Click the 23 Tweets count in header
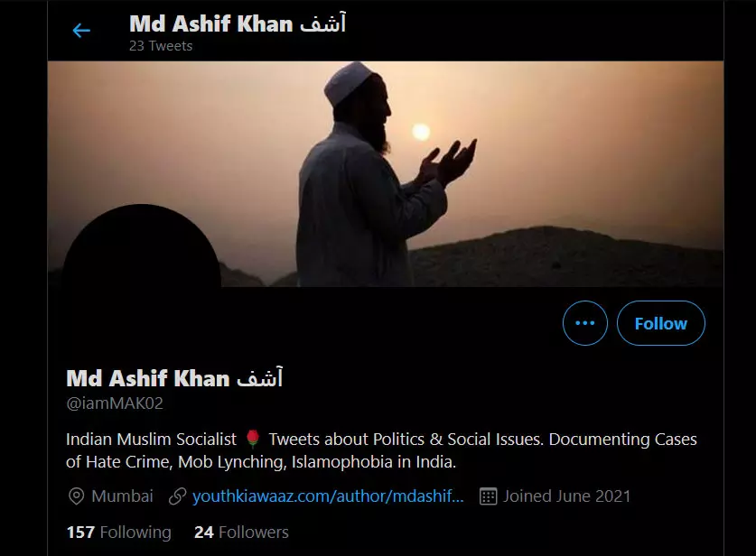Viewport: 756px width, 556px height. pos(161,46)
